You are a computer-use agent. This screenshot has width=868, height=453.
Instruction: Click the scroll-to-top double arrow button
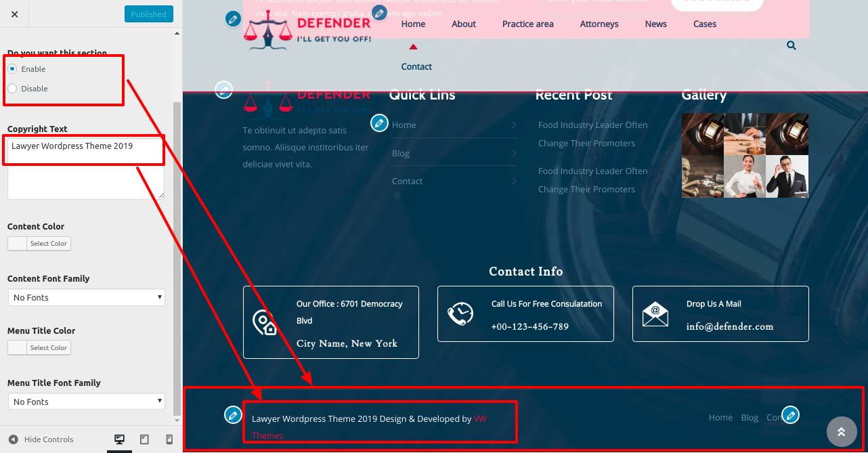(x=842, y=432)
